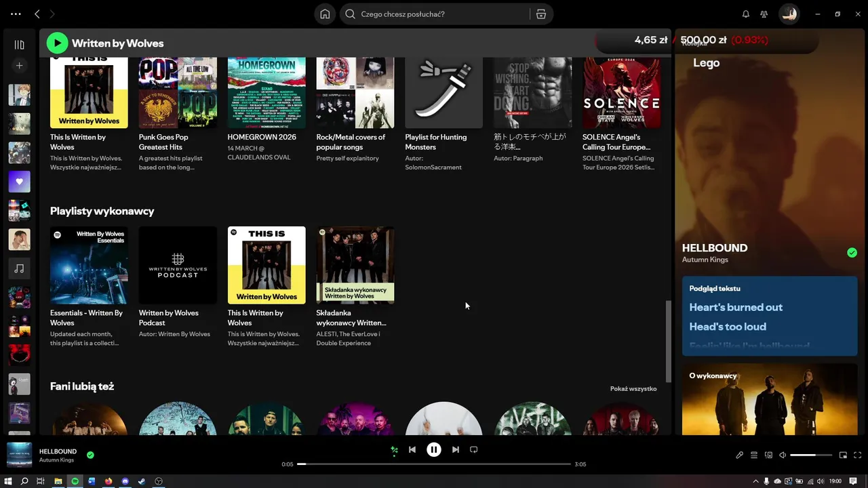Viewport: 868px width, 488px height.
Task: Toggle smart shuffle
Action: point(394,449)
